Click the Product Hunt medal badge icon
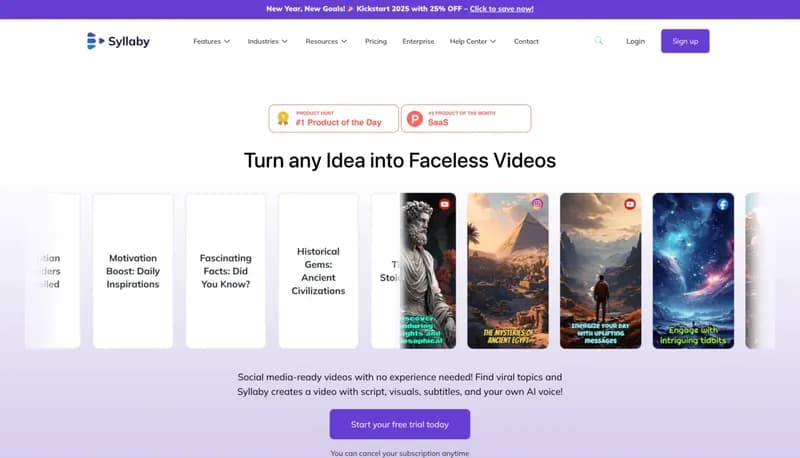 (x=283, y=118)
